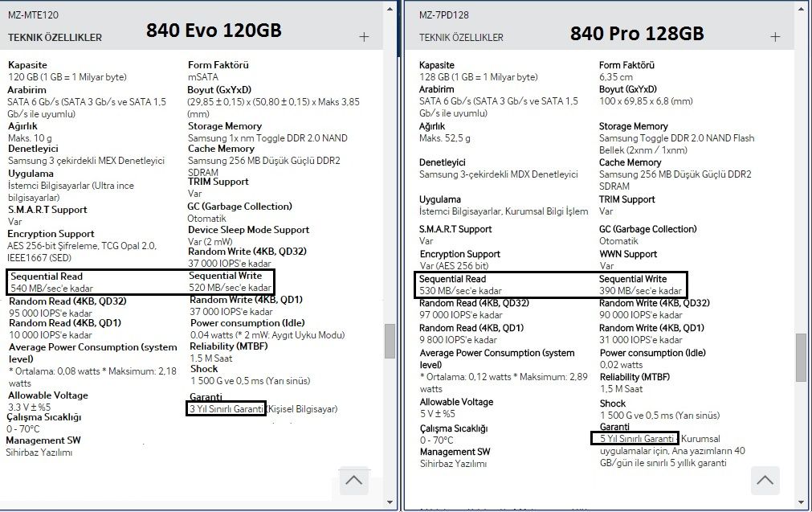Click '390 MB/sec'e kadar' sequential write value
The height and width of the screenshot is (512, 812).
click(641, 290)
